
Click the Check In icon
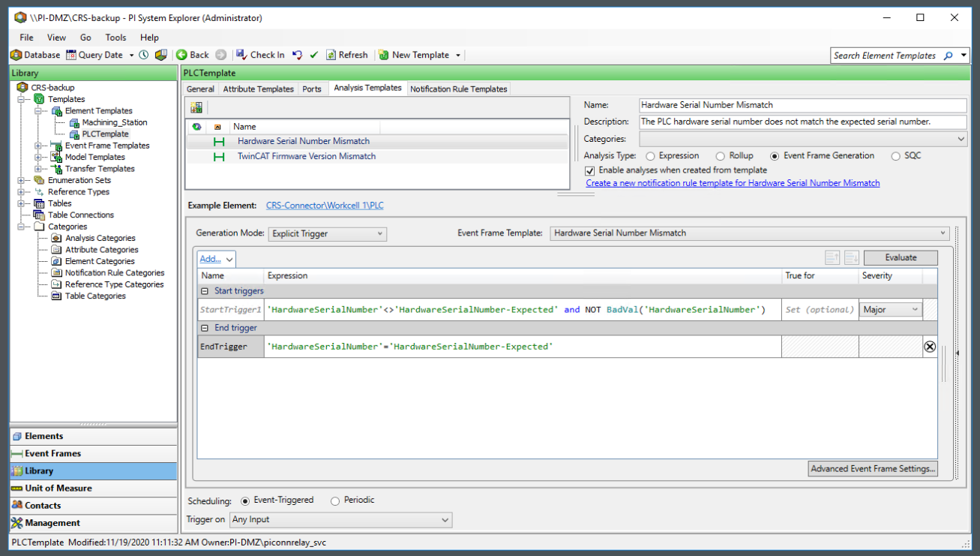tap(241, 55)
